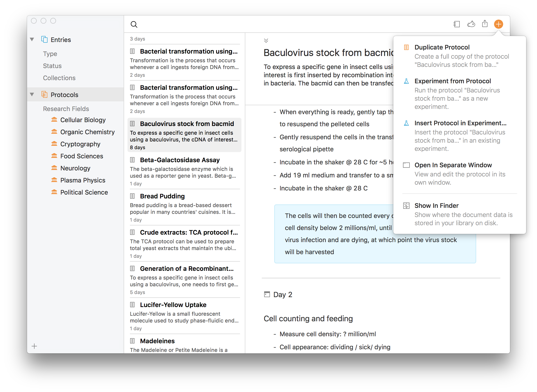Collapse the Protocols sidebar section
537x392 pixels.
coord(32,94)
